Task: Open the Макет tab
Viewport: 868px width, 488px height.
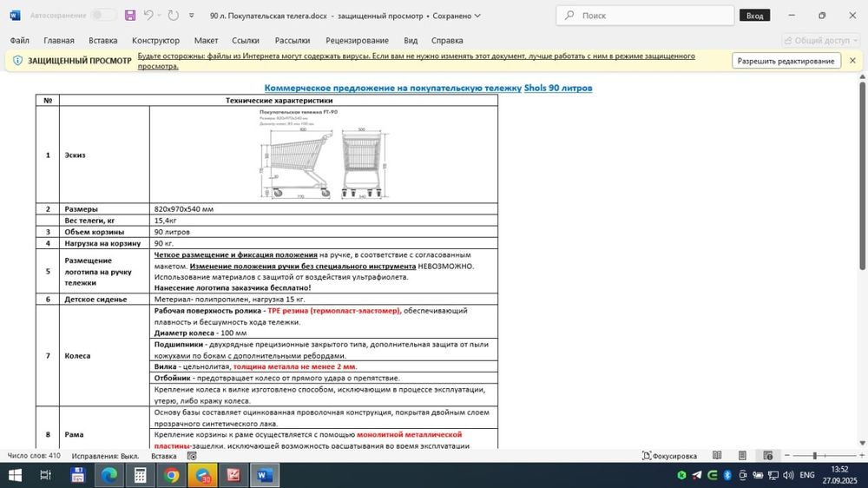Action: 206,41
